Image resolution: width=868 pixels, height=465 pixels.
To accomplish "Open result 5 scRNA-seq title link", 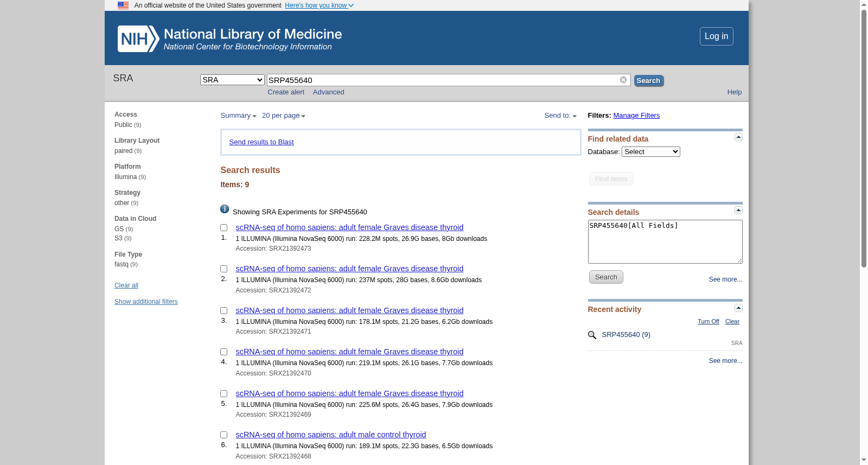I will pos(349,393).
